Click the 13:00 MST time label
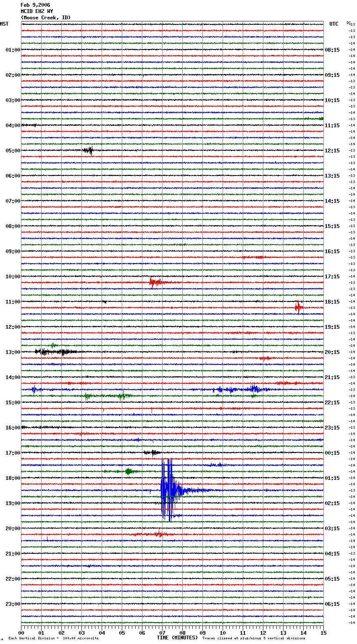Viewport: 357px width, 644px height. 13,352
